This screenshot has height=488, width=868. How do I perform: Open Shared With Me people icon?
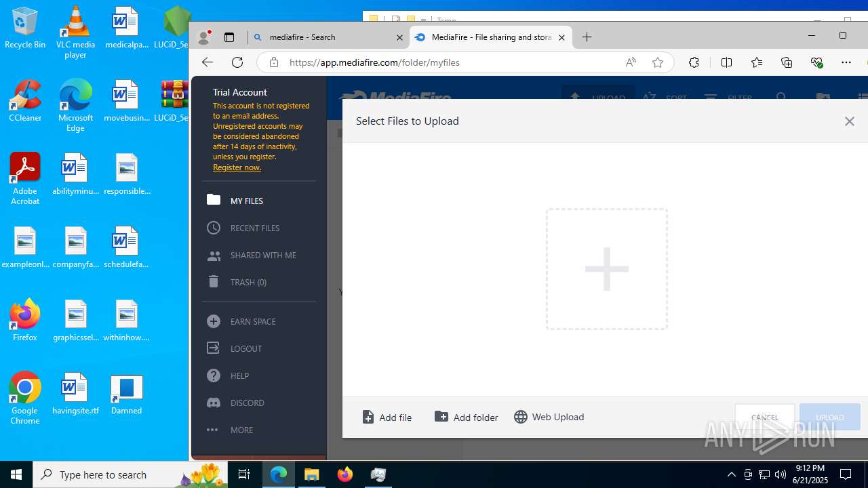point(214,256)
